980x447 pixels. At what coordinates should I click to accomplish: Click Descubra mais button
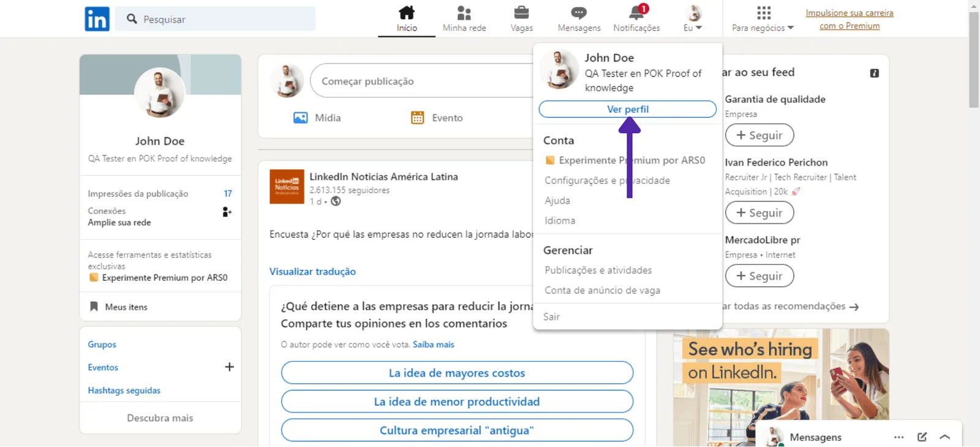pos(160,418)
